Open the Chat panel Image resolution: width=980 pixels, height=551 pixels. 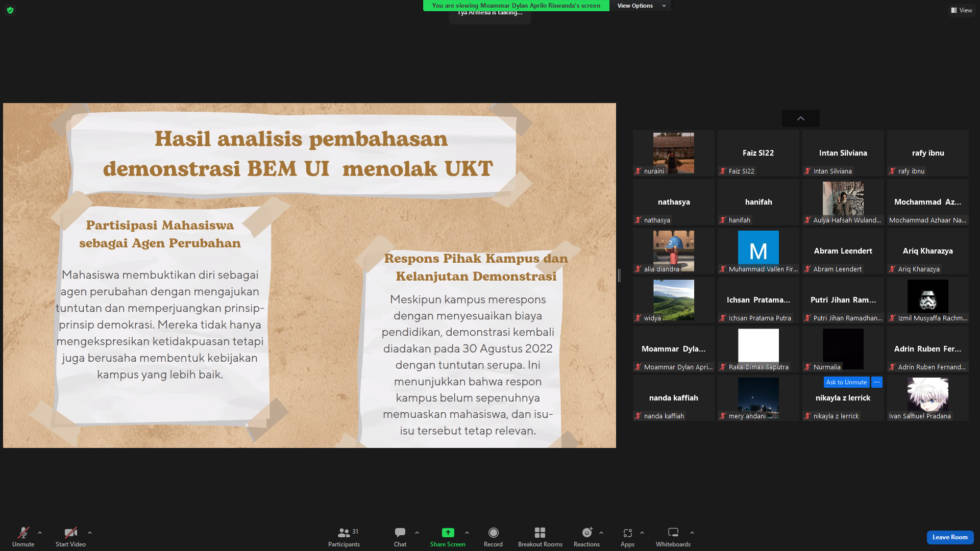pyautogui.click(x=400, y=537)
